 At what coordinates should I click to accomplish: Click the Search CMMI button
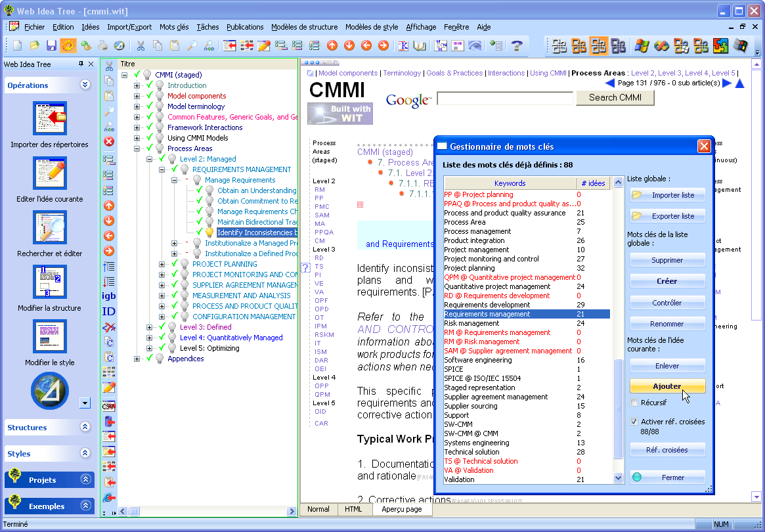(x=615, y=98)
